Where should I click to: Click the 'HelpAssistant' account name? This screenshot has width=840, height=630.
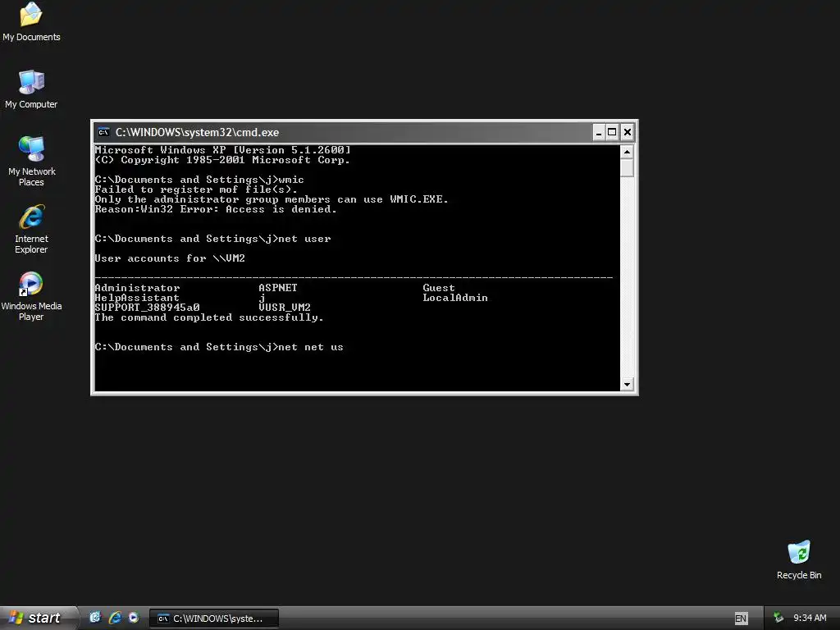137,298
